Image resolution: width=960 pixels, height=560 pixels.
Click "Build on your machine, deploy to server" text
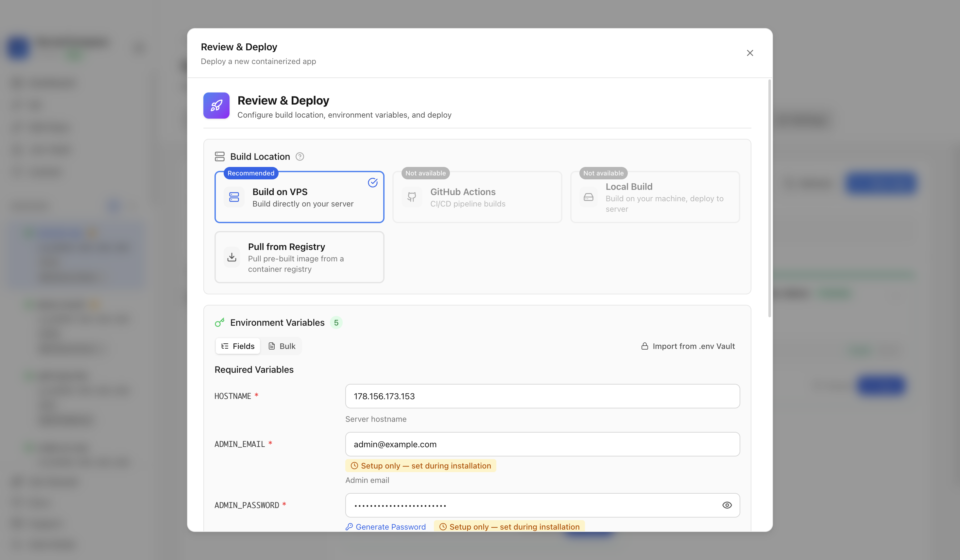click(x=664, y=204)
